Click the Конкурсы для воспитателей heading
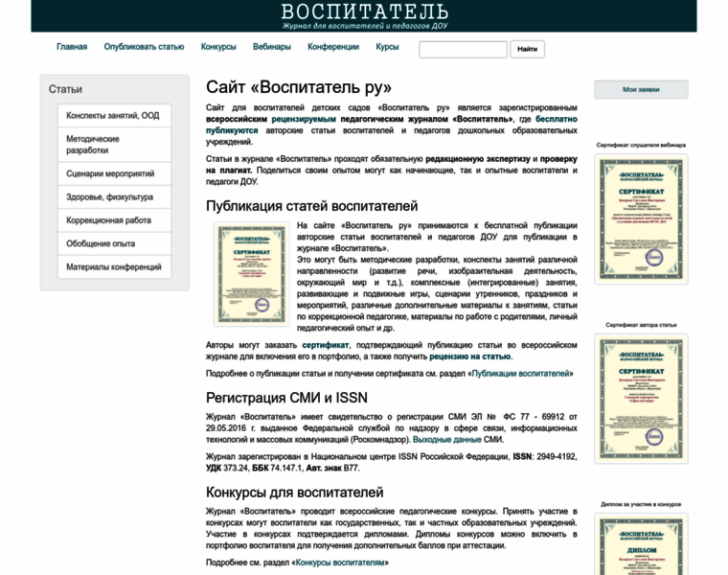The image size is (728, 575). click(x=294, y=493)
